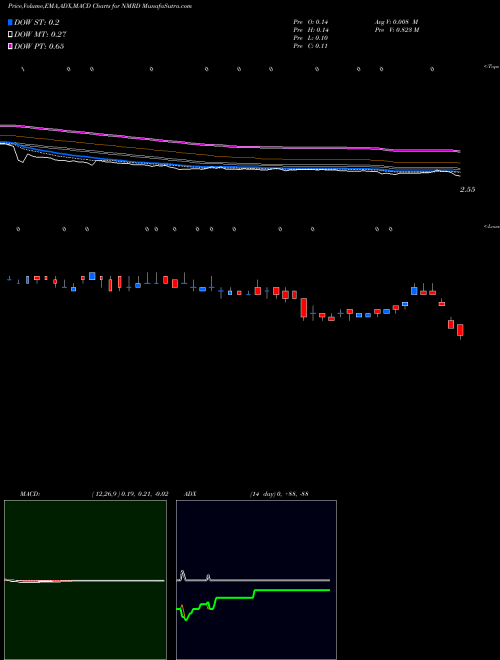The image size is (500, 660).
Task: Click the 'Avg V: 0.008 M' volume text
Action: pyautogui.click(x=396, y=21)
